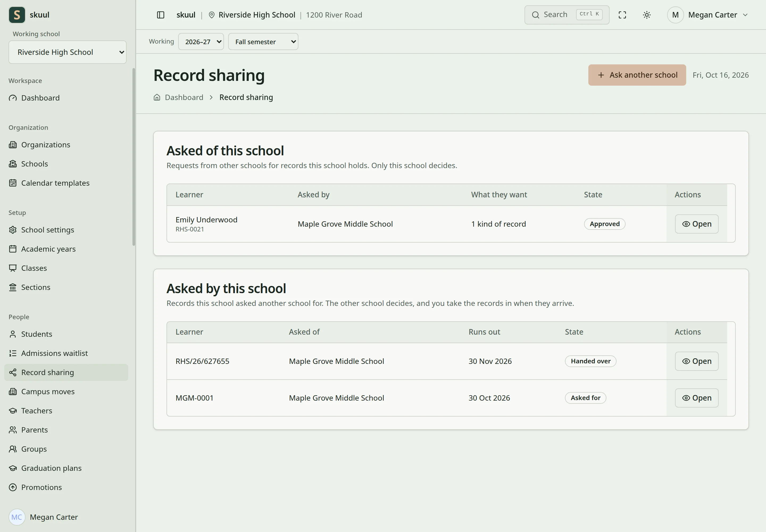Viewport: 766px width, 532px height.
Task: Click the skuul logo icon
Action: (x=17, y=15)
